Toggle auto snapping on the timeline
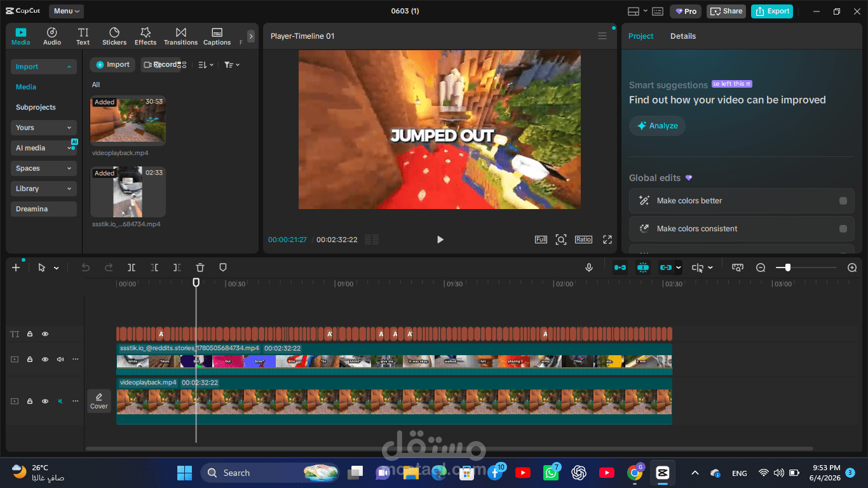This screenshot has height=488, width=868. coord(643,268)
